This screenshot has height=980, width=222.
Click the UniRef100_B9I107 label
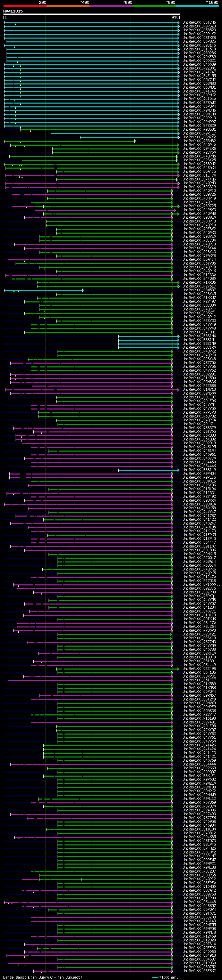(x=199, y=547)
